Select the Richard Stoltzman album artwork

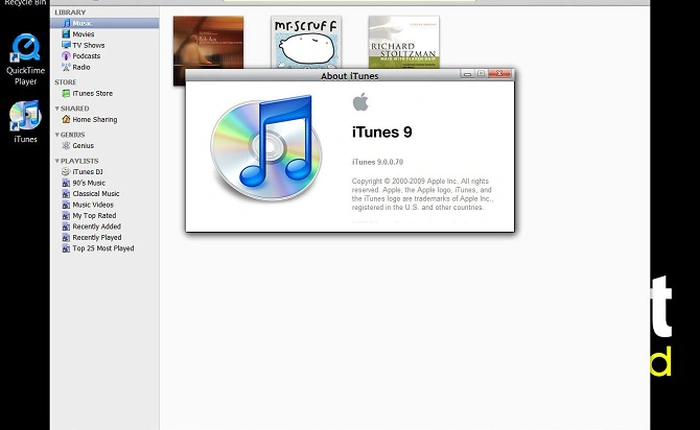tap(403, 42)
